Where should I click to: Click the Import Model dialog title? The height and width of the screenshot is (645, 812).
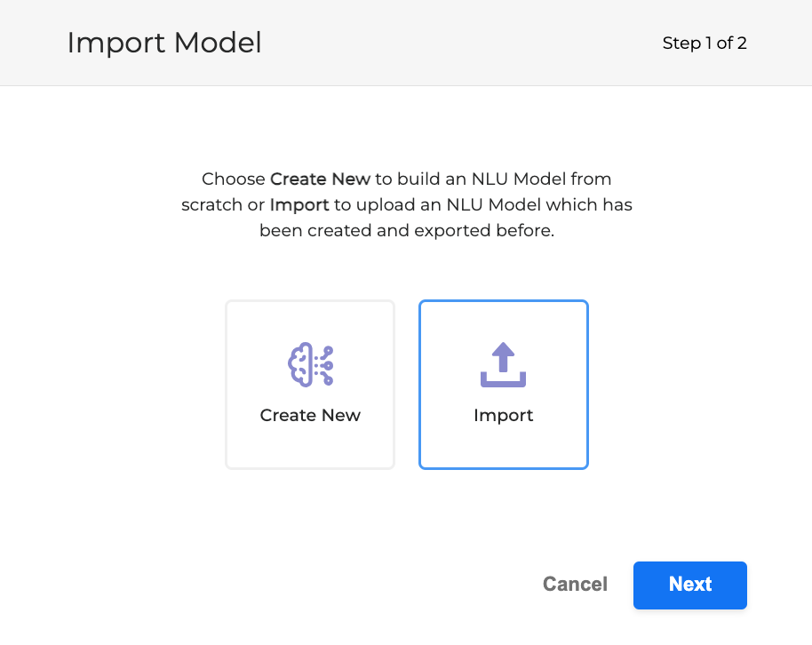pyautogui.click(x=164, y=43)
